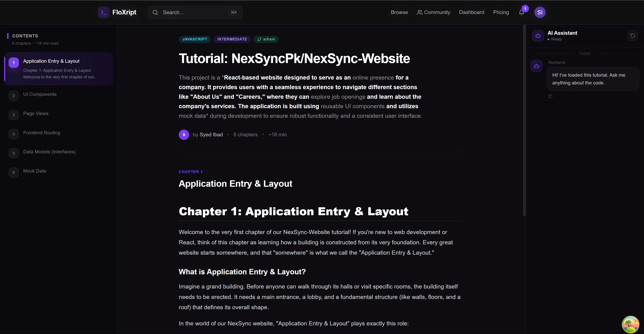
Task: Click Syed Ibad's author avatar
Action: click(x=184, y=134)
